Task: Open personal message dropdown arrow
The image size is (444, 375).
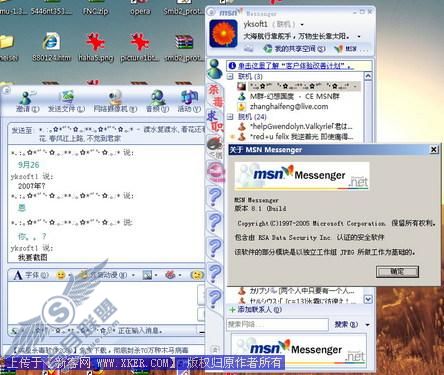Action: [x=359, y=36]
